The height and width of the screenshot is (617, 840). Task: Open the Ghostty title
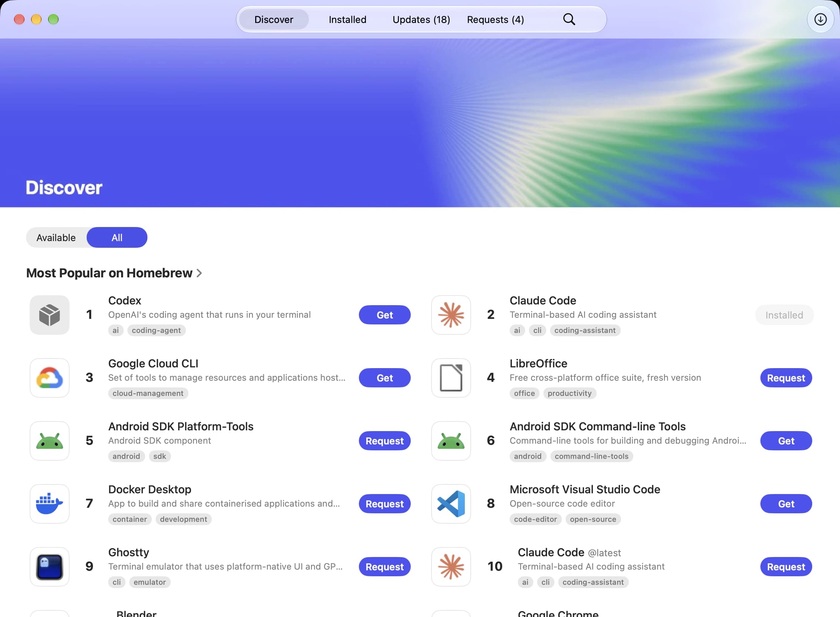point(129,553)
